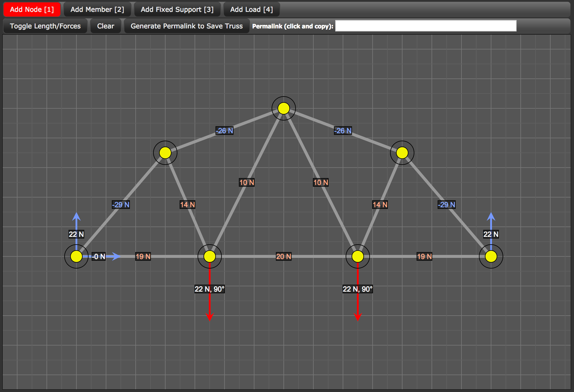Choose the Add Load [4] mode

pos(251,9)
